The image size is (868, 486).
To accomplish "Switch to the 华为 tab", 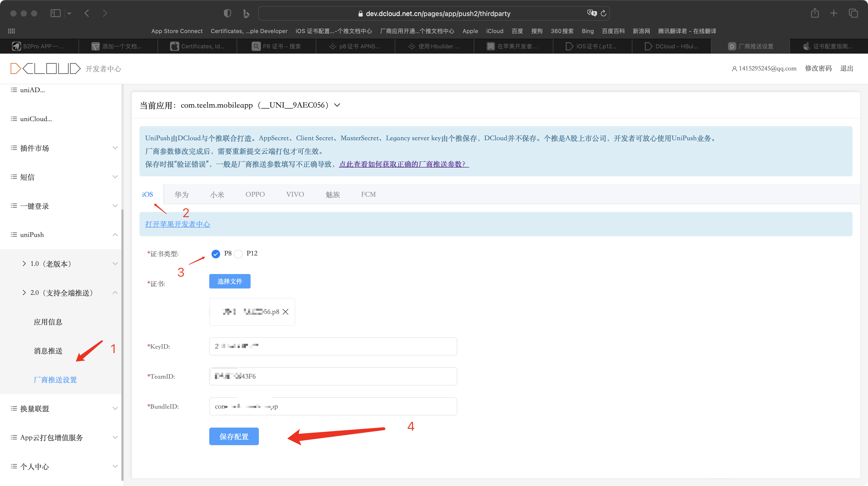I will click(181, 194).
